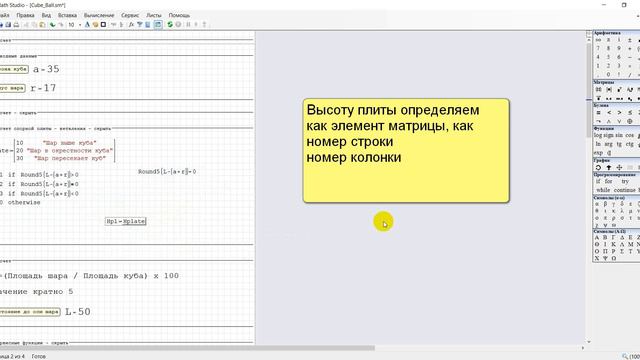
Task: Click the gray Redo arrow icon
Action: [x=61, y=24]
